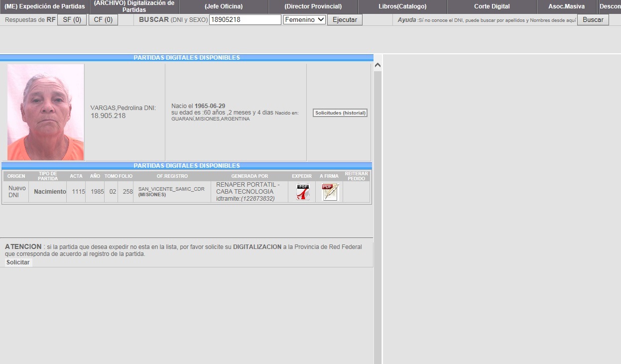Open the Femenino sex dropdown
Image resolution: width=621 pixels, height=364 pixels.
pyautogui.click(x=304, y=20)
